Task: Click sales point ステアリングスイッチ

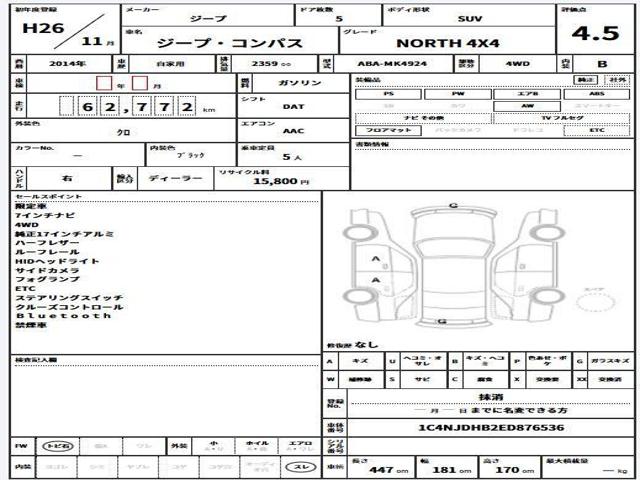Action: click(69, 298)
